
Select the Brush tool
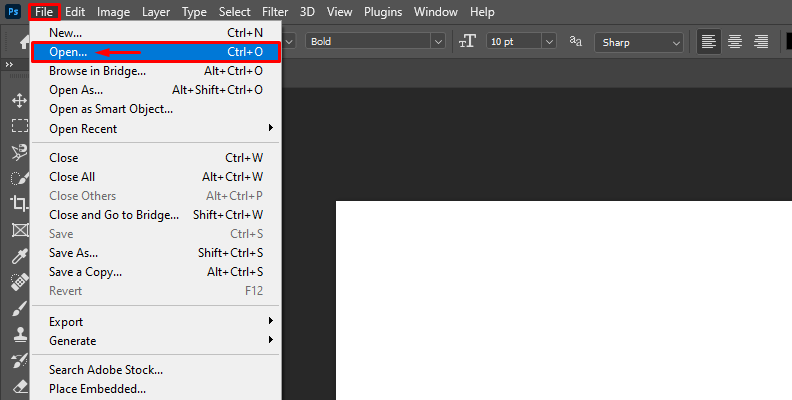point(19,309)
